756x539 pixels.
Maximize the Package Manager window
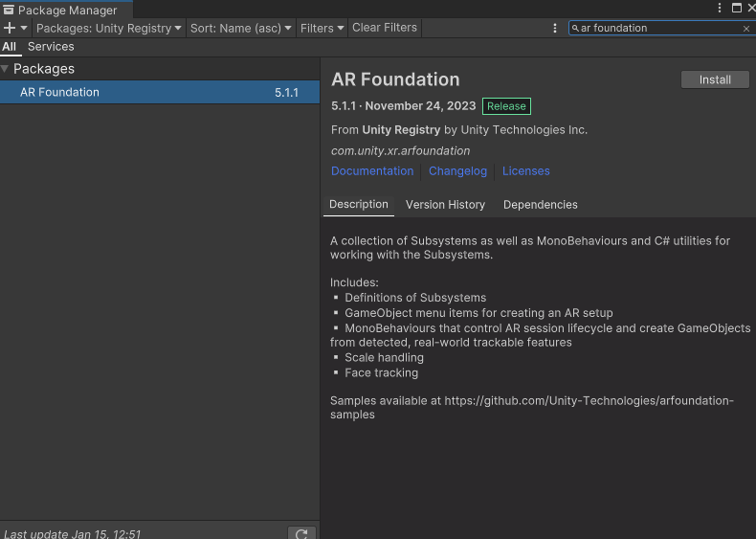(x=737, y=8)
